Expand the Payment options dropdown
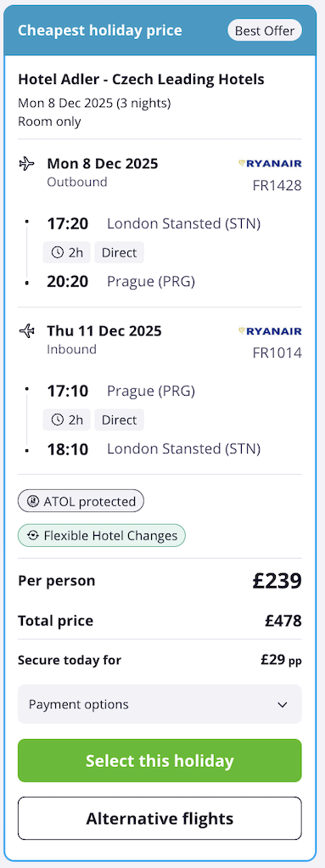This screenshot has width=325, height=868. coord(160,704)
